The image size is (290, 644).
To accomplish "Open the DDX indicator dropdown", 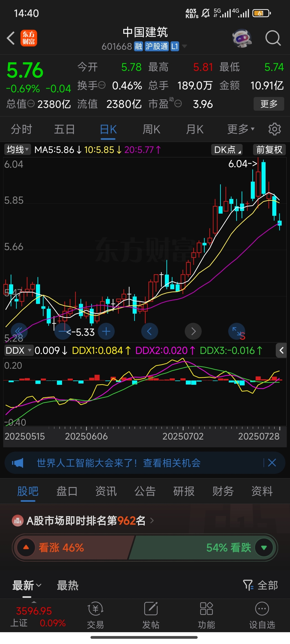I will pyautogui.click(x=19, y=350).
